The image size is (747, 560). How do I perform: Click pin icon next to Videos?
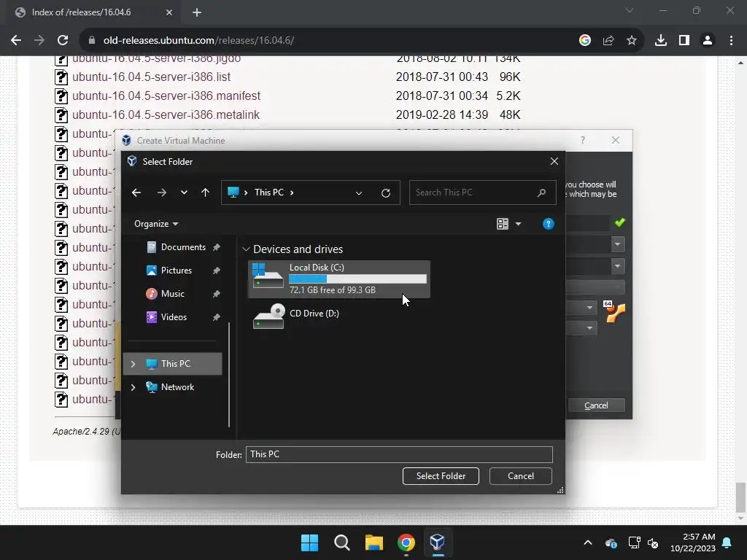tap(216, 317)
